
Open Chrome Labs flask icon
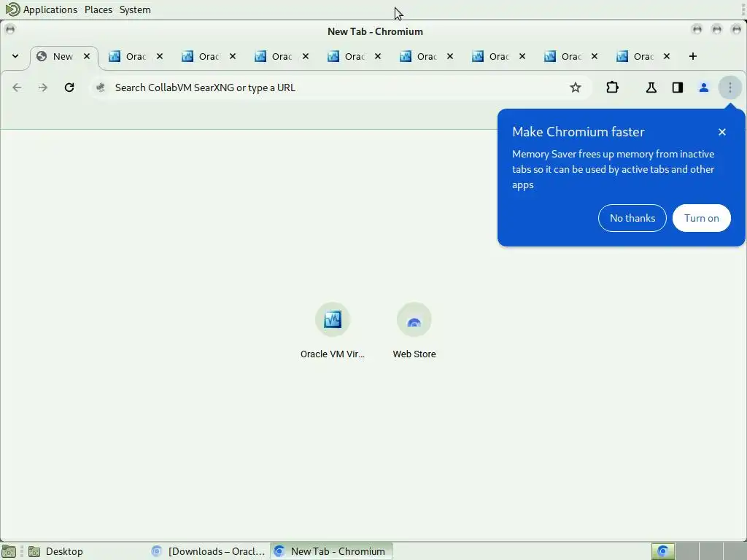[651, 87]
